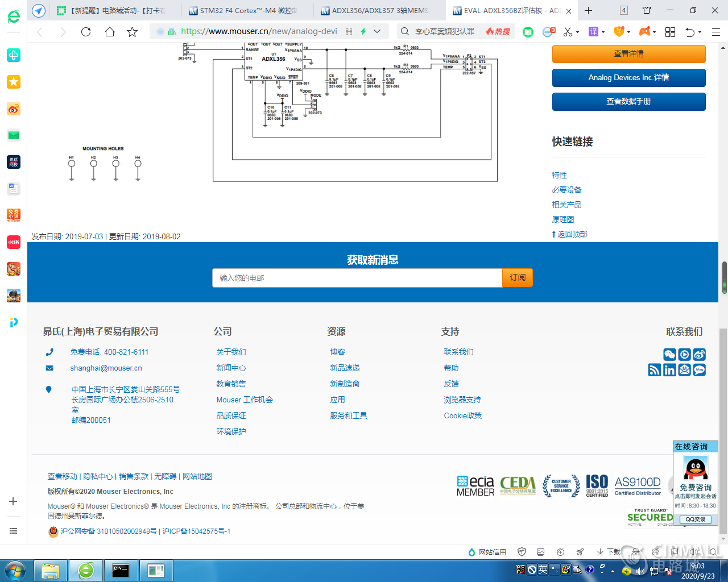This screenshot has width=728, height=582.
Task: Open Downloads in the status bar
Action: pos(609,552)
